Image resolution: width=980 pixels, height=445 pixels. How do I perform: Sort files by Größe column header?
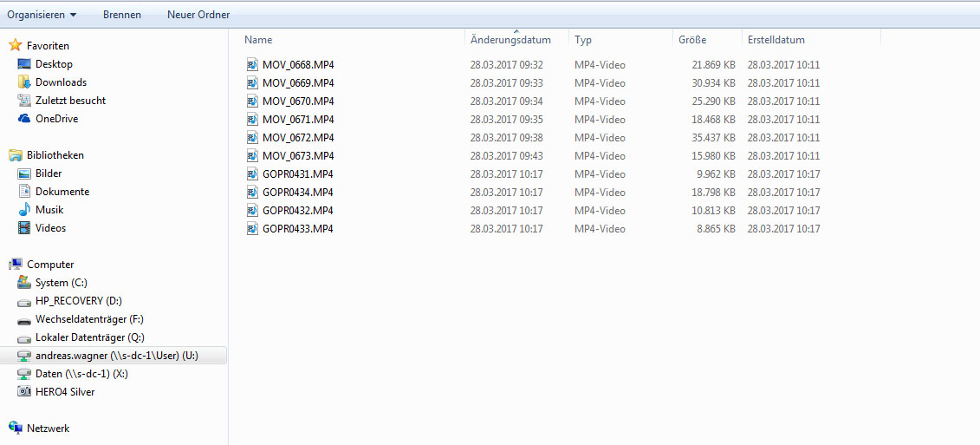tap(691, 40)
